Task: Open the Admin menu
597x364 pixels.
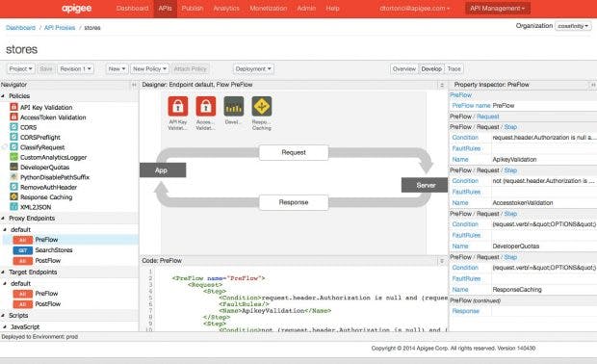Action: (x=306, y=9)
